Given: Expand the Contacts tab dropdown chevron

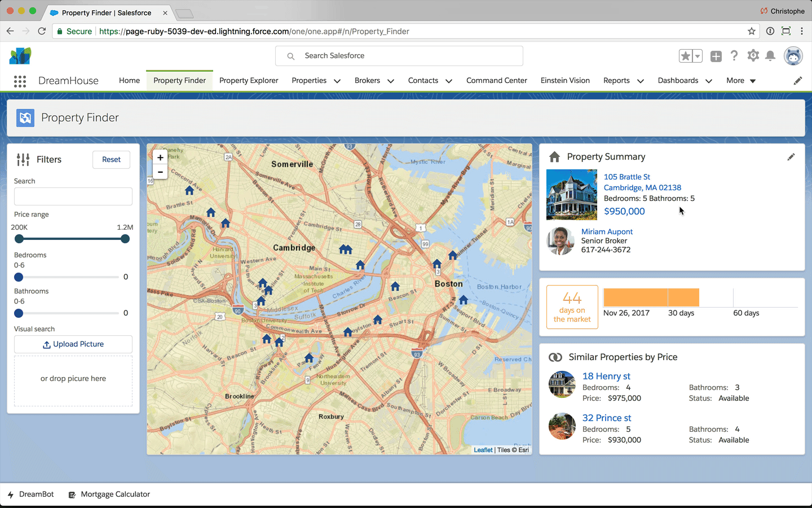Looking at the screenshot, I should click(x=449, y=81).
